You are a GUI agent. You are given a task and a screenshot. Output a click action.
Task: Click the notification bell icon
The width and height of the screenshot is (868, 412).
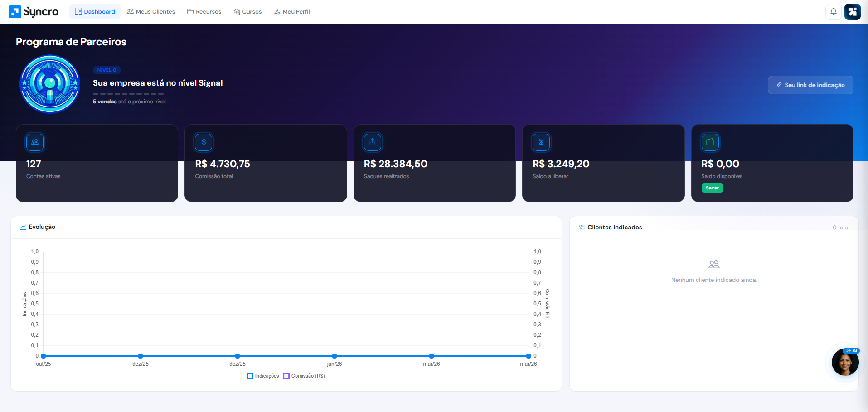click(x=833, y=12)
